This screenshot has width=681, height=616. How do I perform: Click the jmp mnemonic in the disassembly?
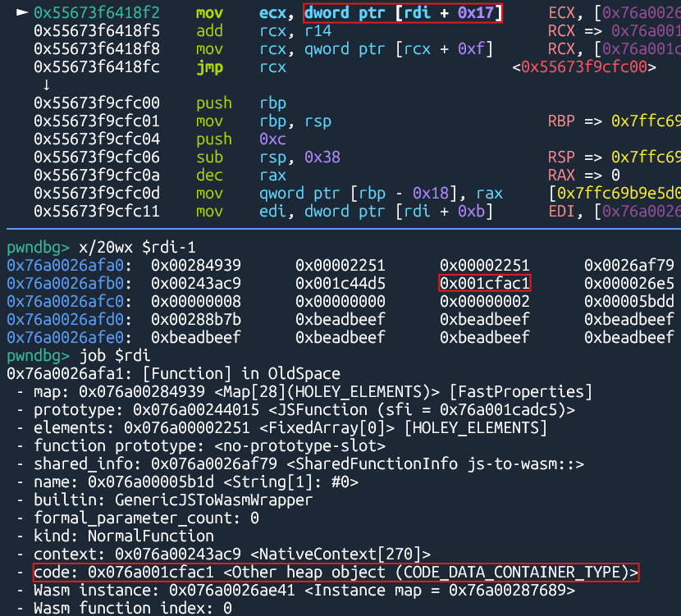pos(209,67)
